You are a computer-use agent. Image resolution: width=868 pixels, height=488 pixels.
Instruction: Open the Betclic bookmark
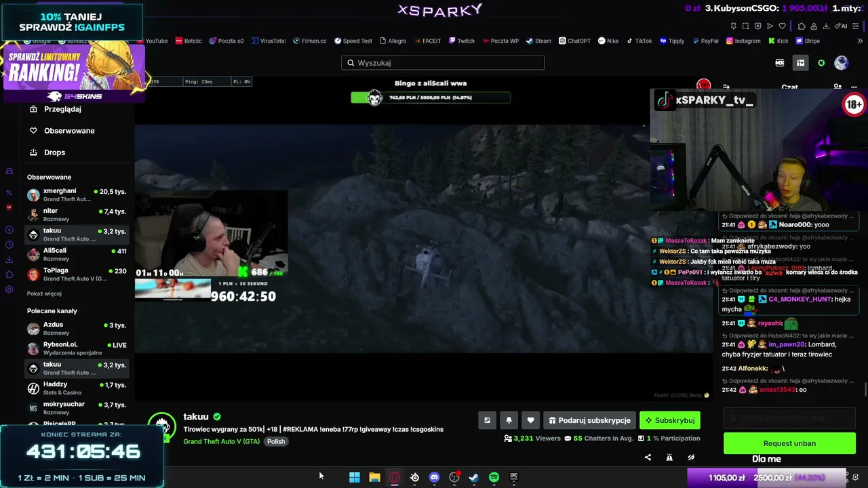(x=189, y=41)
